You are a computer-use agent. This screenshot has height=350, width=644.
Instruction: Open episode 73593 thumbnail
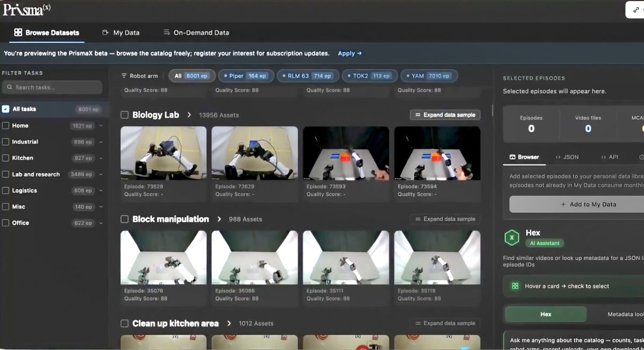coord(346,153)
